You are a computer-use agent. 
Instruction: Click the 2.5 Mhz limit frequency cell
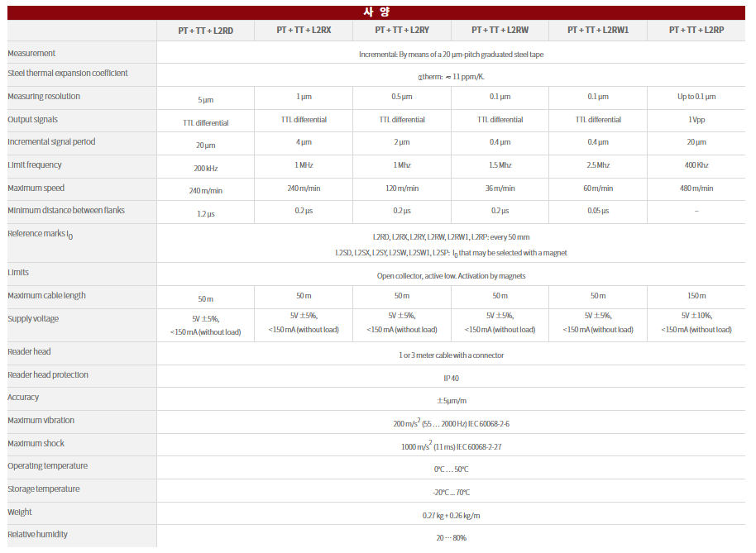[x=598, y=165]
